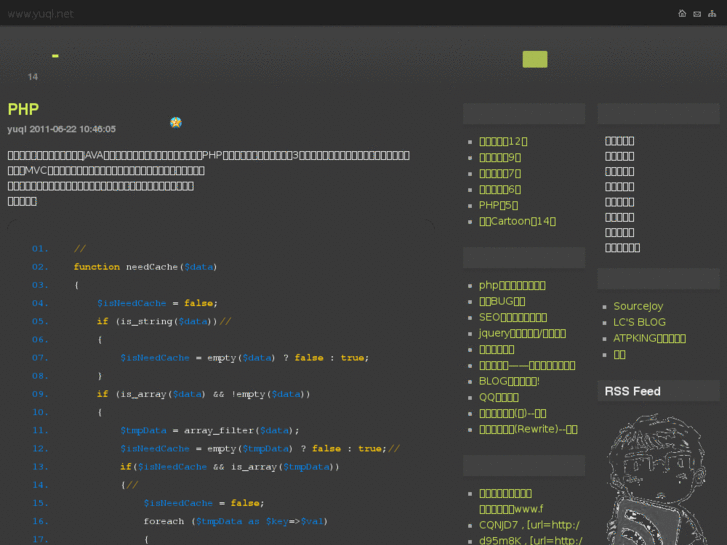The width and height of the screenshot is (727, 545).
Task: Open the article mentioning Rewrite
Action: 528,429
